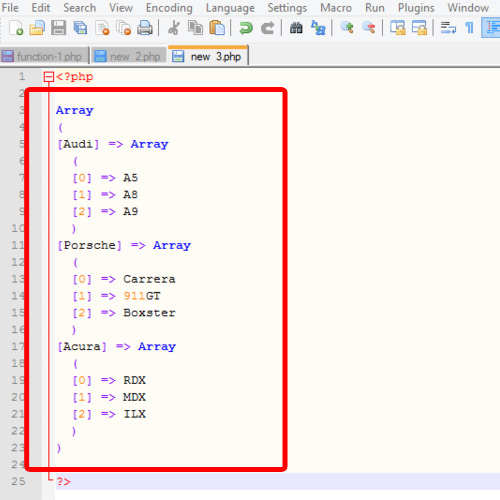The height and width of the screenshot is (500, 500).
Task: Undo last action with green arrow
Action: (x=246, y=28)
